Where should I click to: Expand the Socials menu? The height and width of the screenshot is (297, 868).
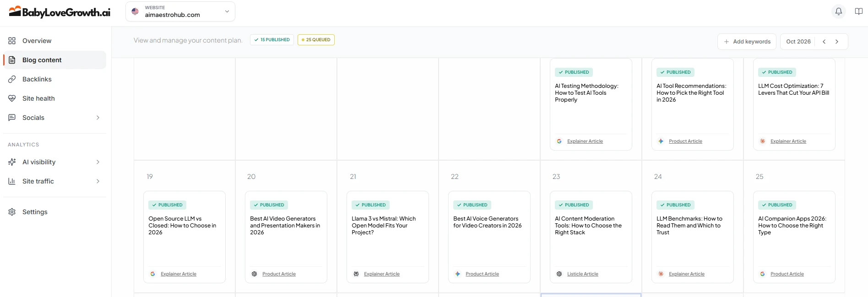click(54, 118)
